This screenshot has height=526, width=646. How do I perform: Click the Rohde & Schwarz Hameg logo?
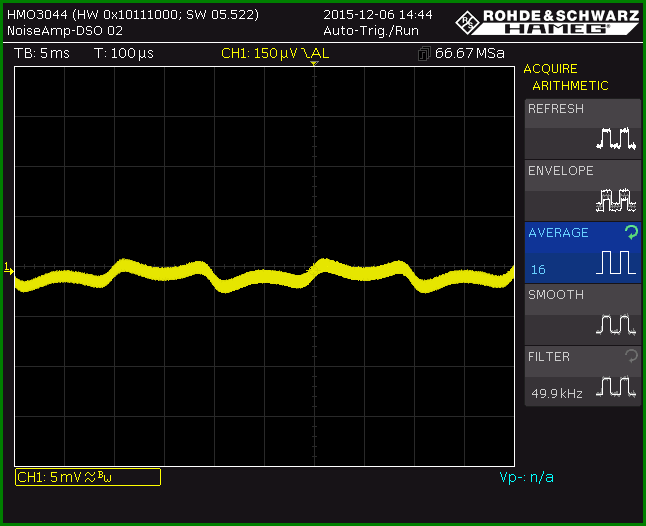click(x=548, y=22)
